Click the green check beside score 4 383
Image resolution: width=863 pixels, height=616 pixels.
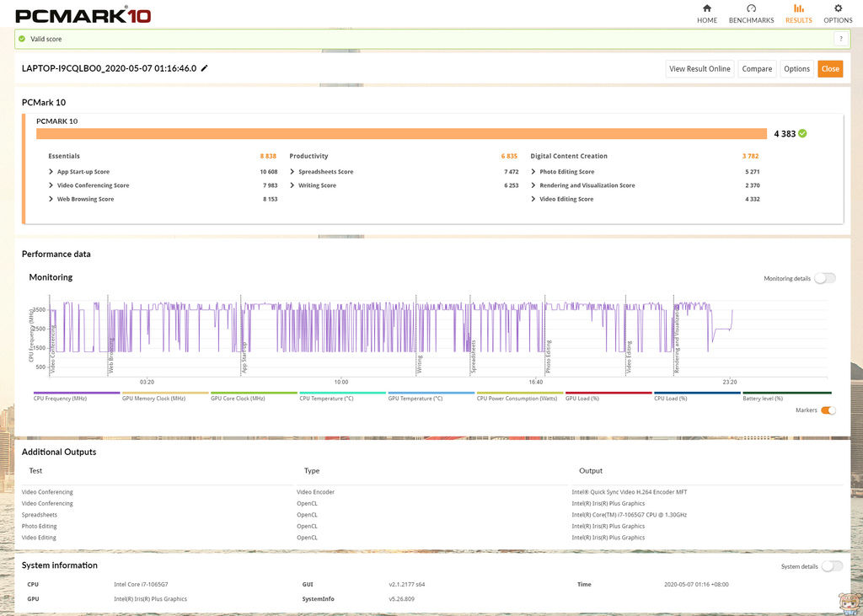pyautogui.click(x=802, y=133)
